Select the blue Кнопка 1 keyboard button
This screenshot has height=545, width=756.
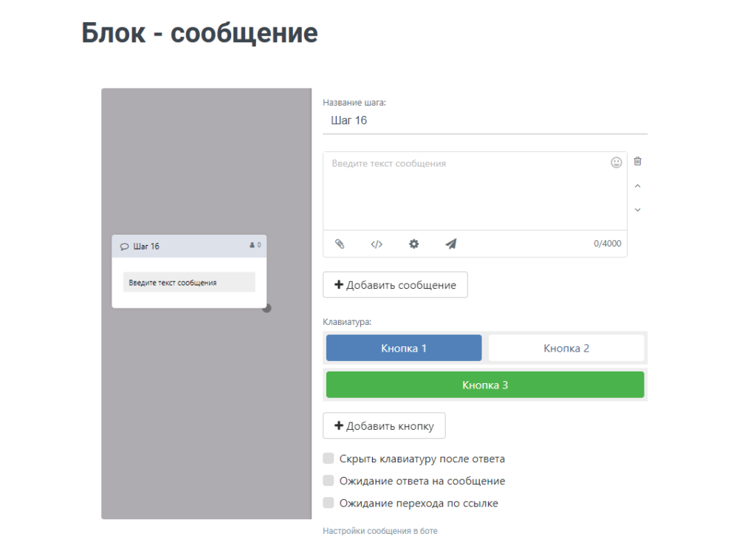click(x=404, y=348)
